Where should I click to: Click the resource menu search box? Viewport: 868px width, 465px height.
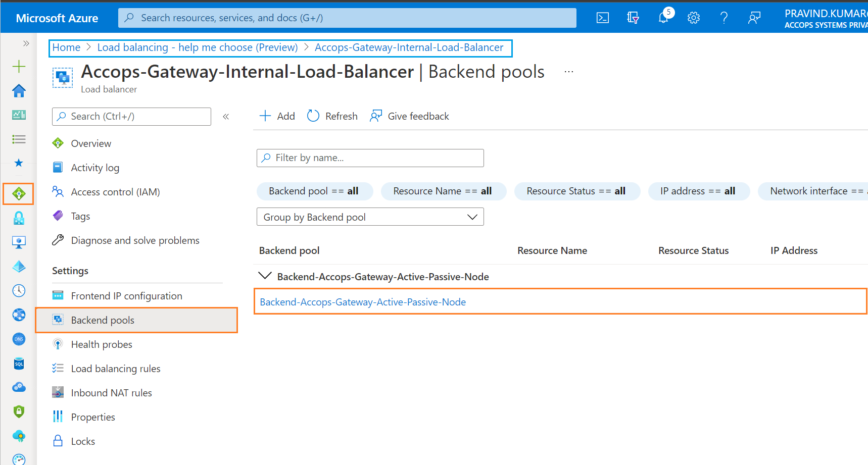coord(131,117)
